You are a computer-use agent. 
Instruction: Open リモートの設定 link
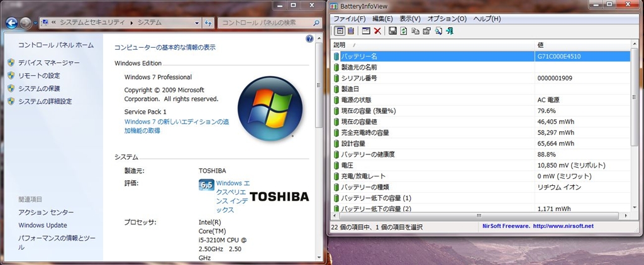[x=39, y=75]
